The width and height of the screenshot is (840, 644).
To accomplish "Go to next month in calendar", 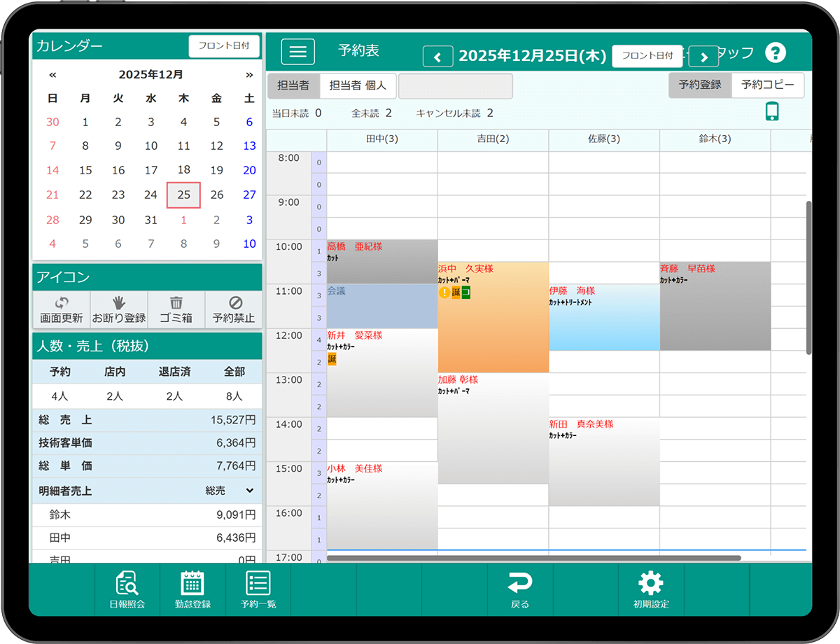I will [249, 74].
